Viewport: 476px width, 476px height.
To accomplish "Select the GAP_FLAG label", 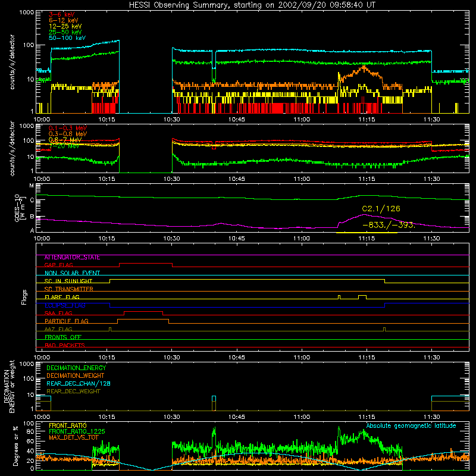I will (x=59, y=265).
